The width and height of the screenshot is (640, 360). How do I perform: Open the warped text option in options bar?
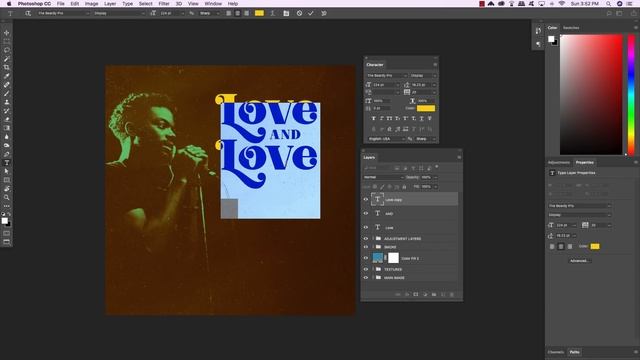[272, 13]
